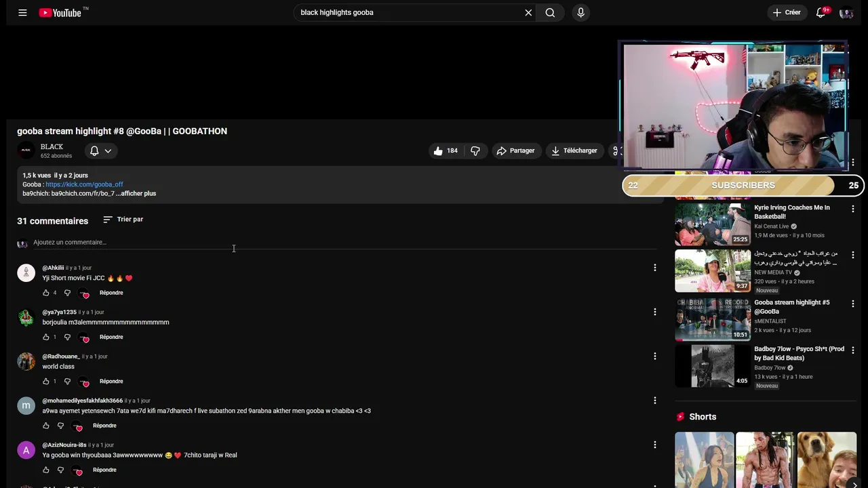The image size is (868, 488).
Task: Open the muscular man Short thumbnail
Action: click(765, 460)
